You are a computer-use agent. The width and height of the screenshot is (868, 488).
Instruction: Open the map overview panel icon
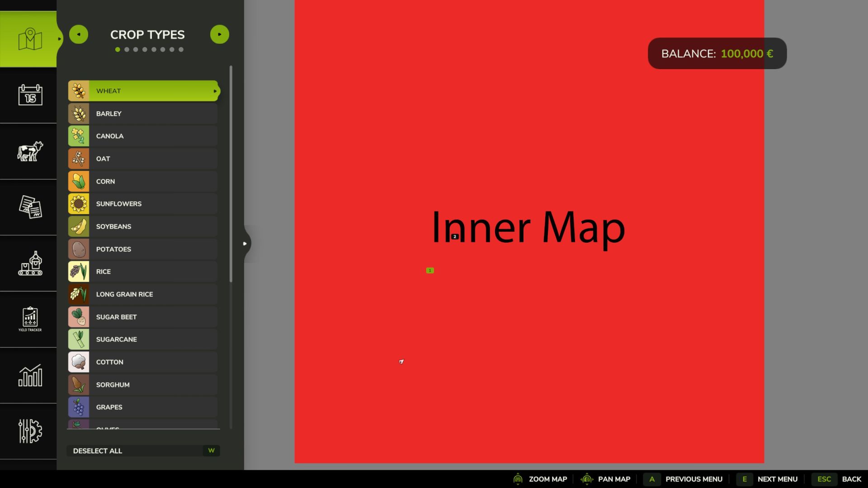(28, 39)
